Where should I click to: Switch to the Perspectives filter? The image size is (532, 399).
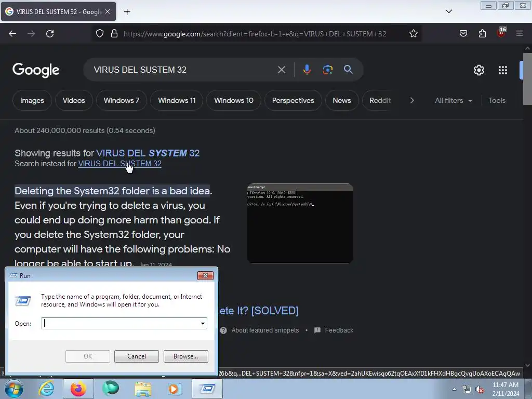tap(293, 100)
